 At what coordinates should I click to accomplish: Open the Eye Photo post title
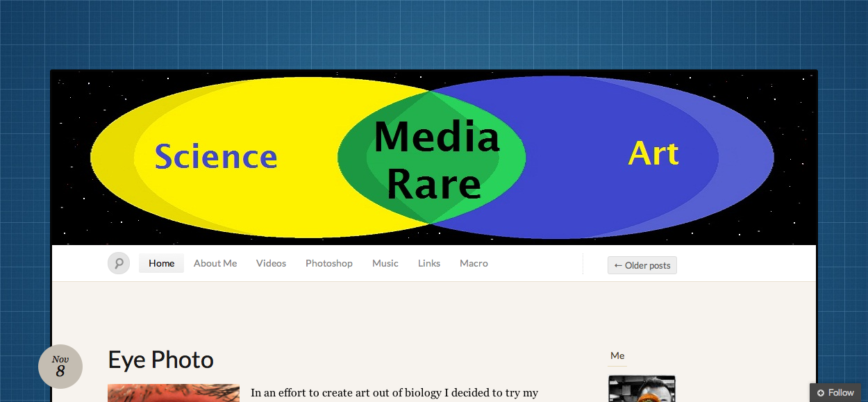[x=161, y=360]
